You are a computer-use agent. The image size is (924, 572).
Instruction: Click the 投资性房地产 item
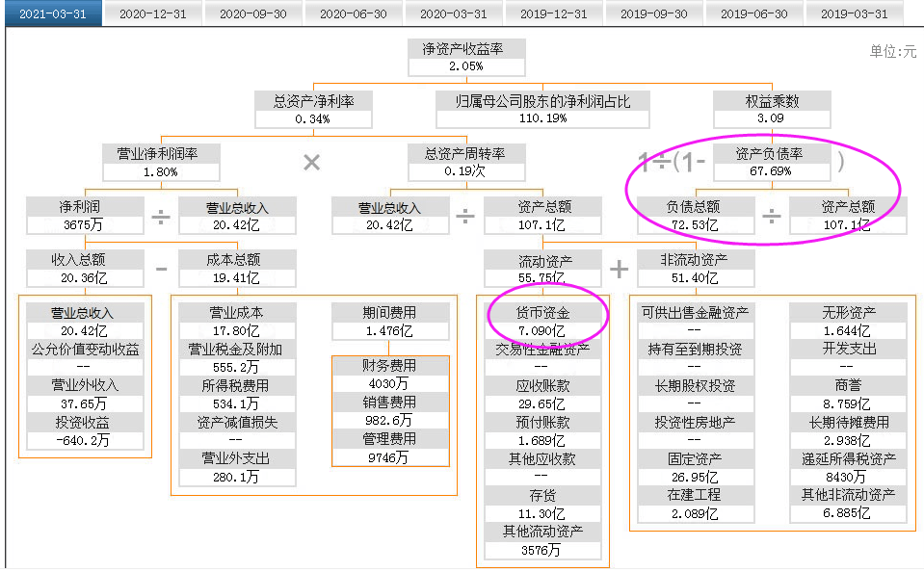tap(696, 431)
